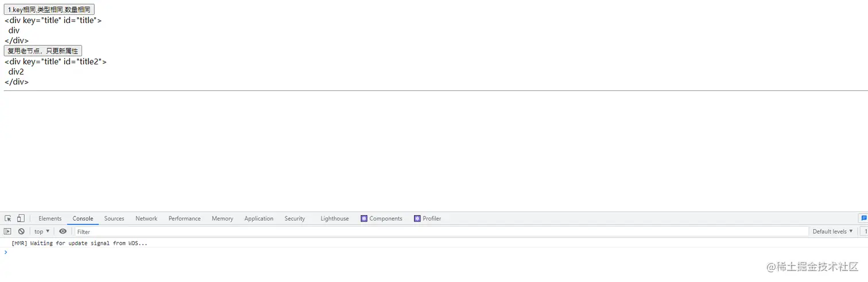Toggle the device toolbar icon
The height and width of the screenshot is (282, 868).
[x=21, y=218]
